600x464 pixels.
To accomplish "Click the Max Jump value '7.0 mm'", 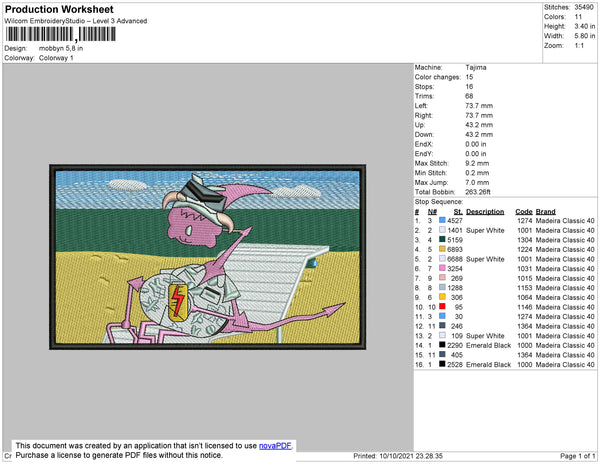I will click(477, 182).
